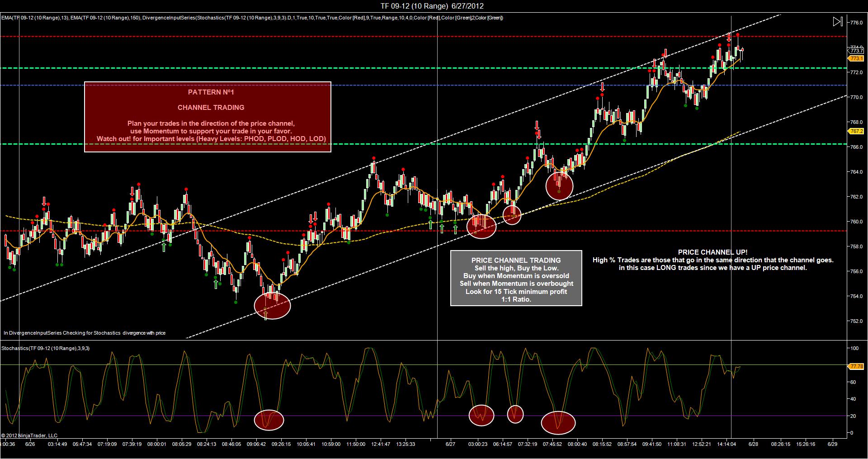The image size is (868, 459).
Task: Click the 12:41:47 time axis label
Action: (x=381, y=444)
